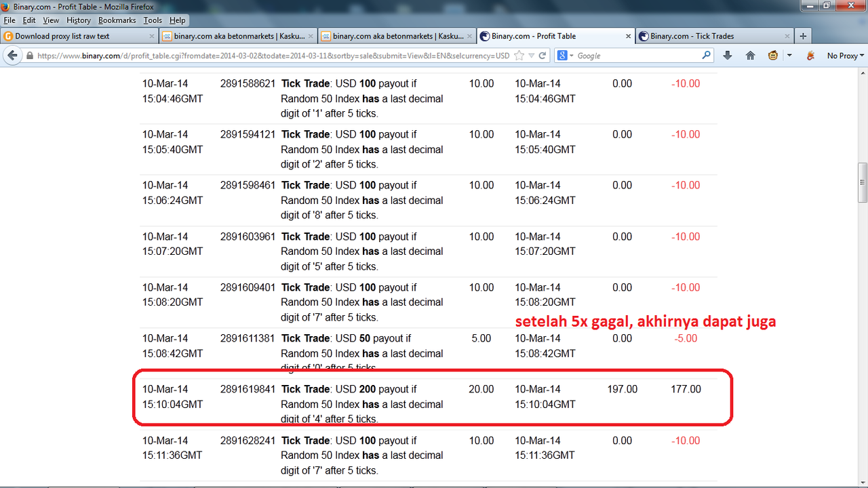Click the contract description with digit of '2'
This screenshot has width=868, height=488.
coord(362,149)
